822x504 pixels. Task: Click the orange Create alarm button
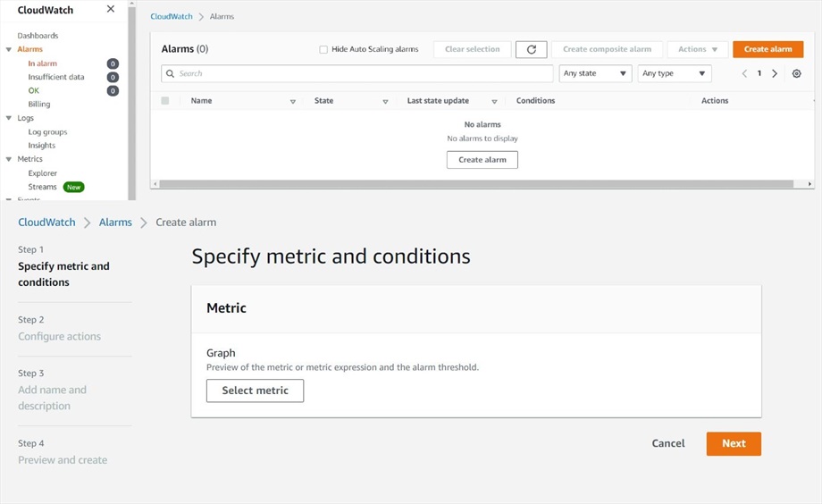pos(768,49)
